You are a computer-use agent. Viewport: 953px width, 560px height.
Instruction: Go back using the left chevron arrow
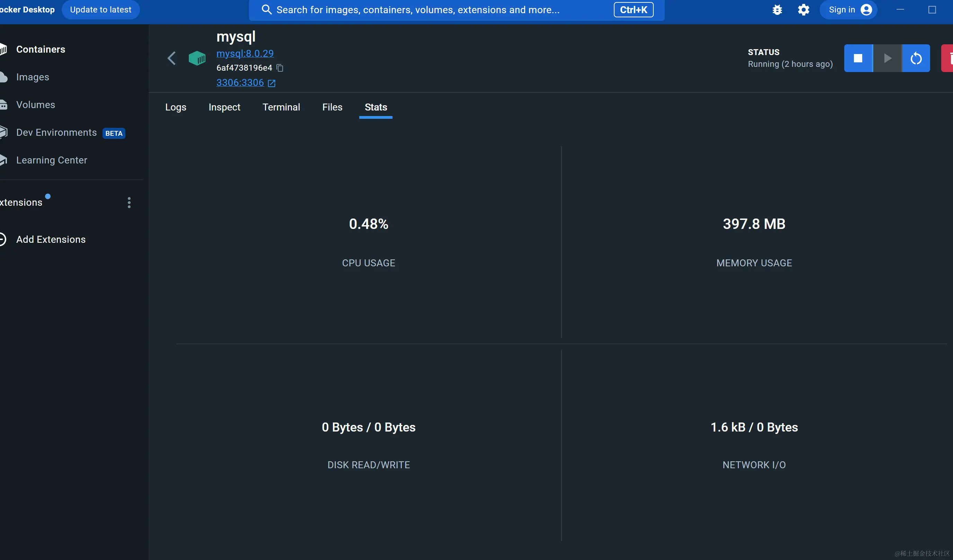(x=171, y=58)
